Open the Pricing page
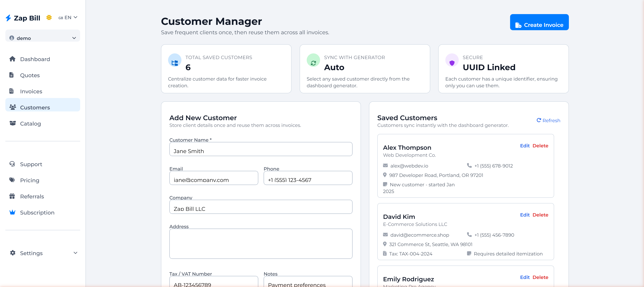 (x=42, y=180)
